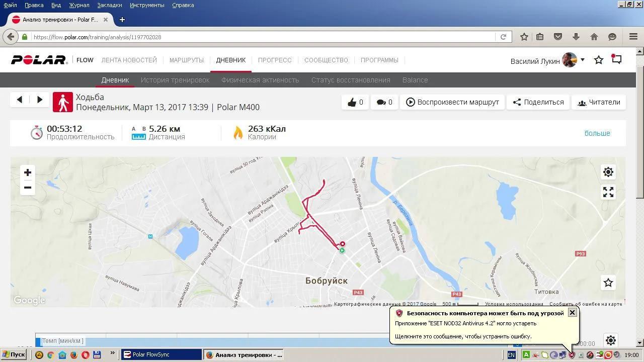Go to the Firefox home page icon
Image resolution: width=644 pixels, height=362 pixels.
[594, 37]
